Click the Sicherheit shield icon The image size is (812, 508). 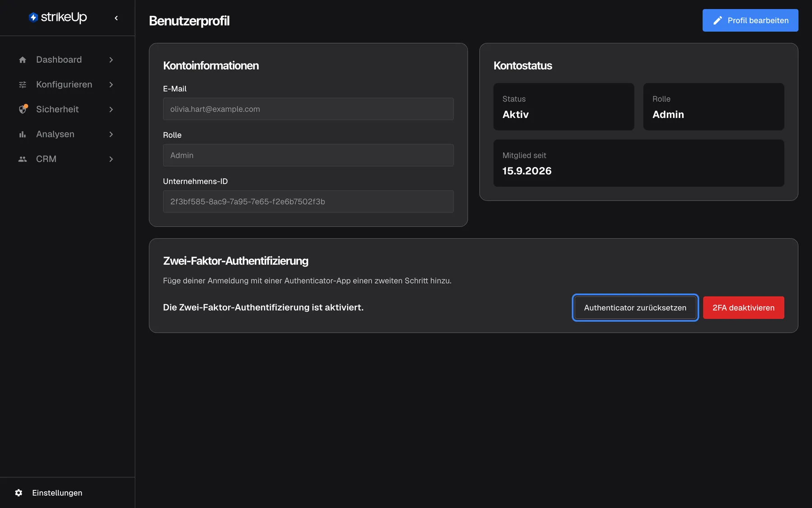click(x=23, y=109)
